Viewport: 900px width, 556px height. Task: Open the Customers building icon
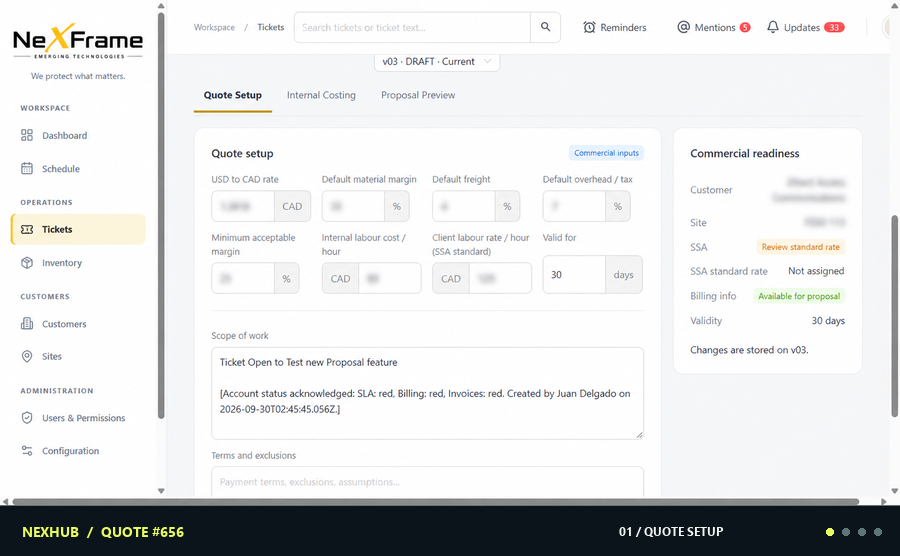point(27,324)
